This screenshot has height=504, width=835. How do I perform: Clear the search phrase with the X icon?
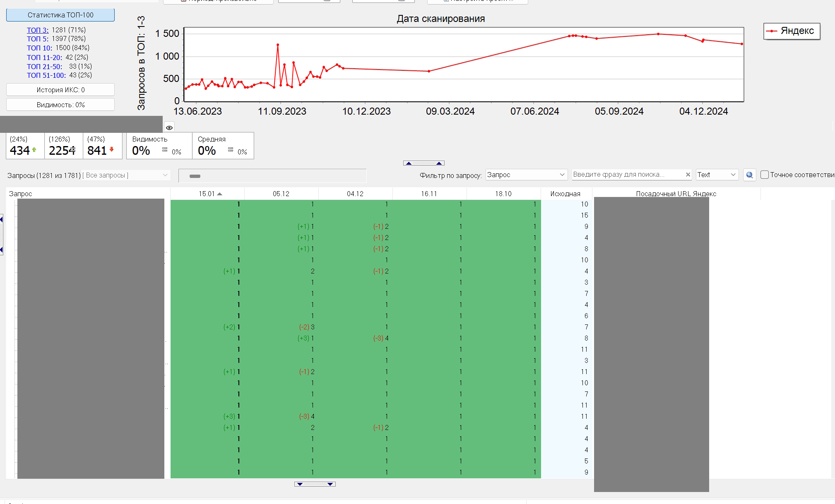click(x=688, y=175)
